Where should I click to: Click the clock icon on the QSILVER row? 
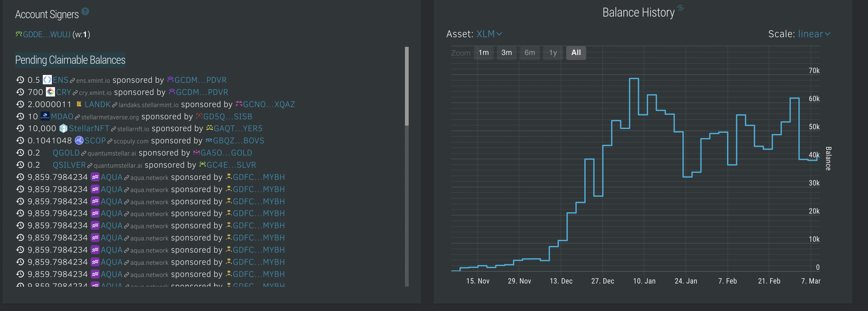click(20, 165)
